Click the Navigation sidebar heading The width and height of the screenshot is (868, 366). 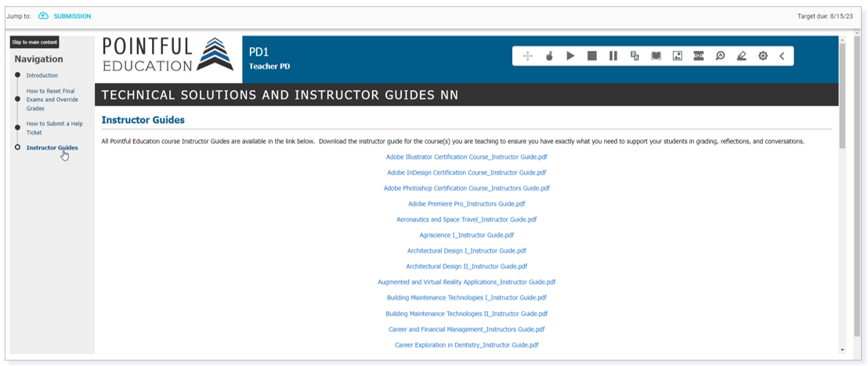[x=38, y=60]
